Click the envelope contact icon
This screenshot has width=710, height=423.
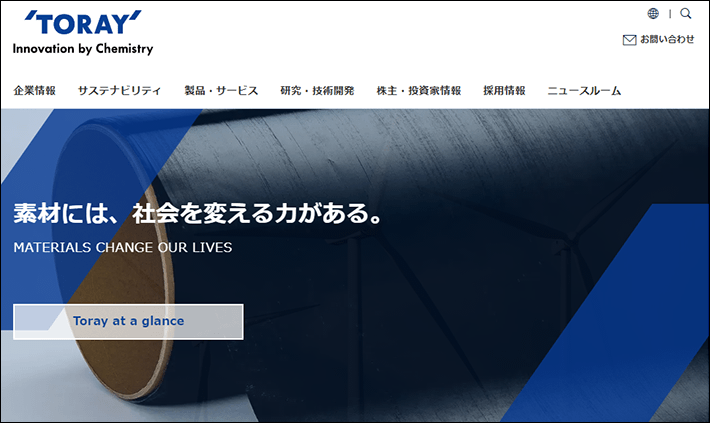point(629,40)
